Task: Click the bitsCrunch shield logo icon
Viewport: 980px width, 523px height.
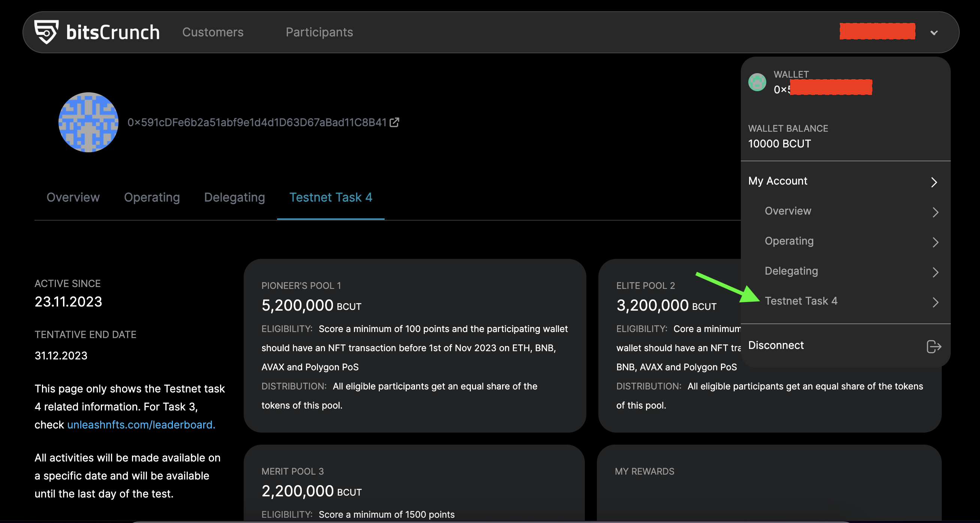Action: 46,32
